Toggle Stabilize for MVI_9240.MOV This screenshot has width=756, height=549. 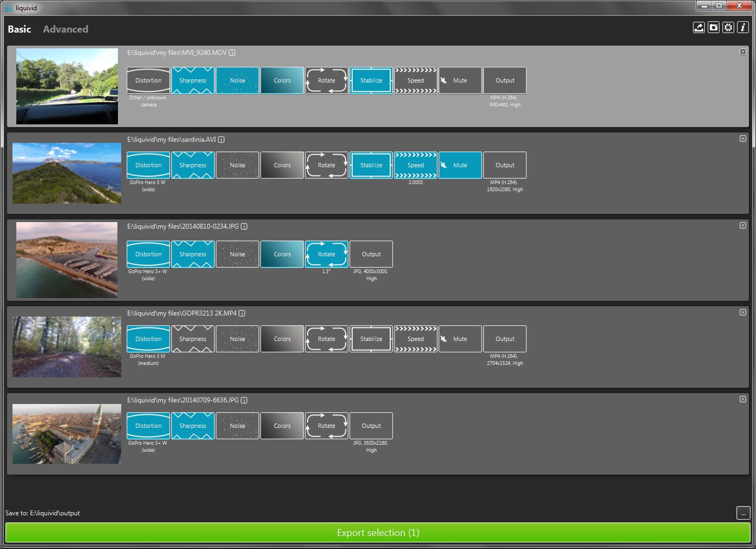click(371, 80)
